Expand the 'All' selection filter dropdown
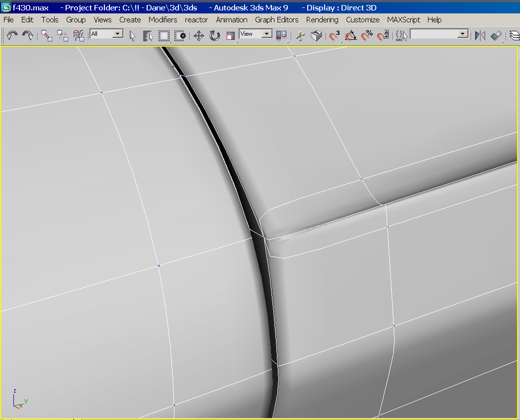The height and width of the screenshot is (420, 520). click(118, 34)
